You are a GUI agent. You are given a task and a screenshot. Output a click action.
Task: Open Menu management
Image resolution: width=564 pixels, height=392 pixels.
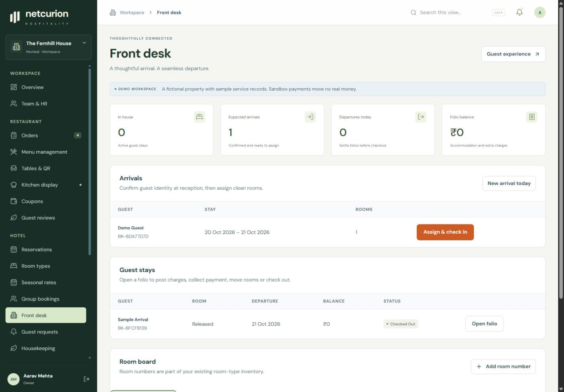point(46,152)
